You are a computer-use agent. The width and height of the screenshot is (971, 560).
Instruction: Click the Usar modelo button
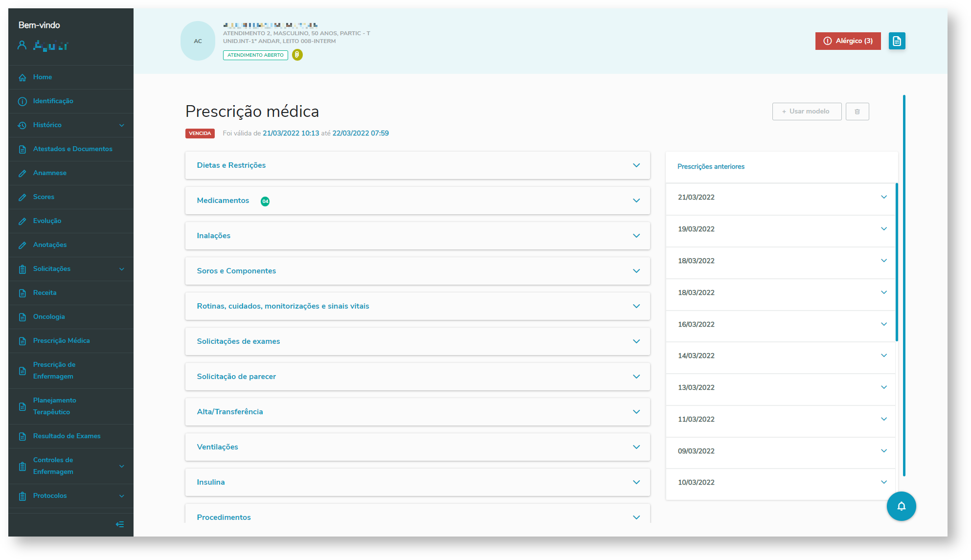coord(807,112)
